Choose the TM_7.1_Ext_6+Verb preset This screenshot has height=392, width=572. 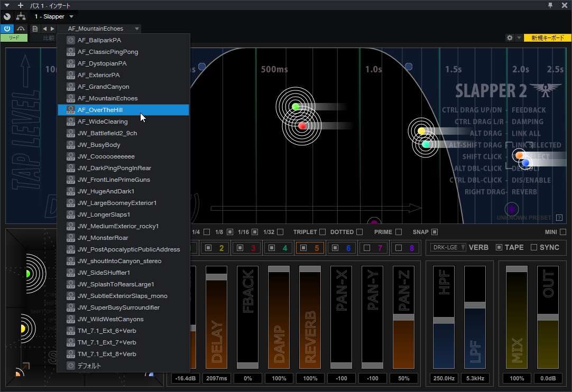coord(123,331)
